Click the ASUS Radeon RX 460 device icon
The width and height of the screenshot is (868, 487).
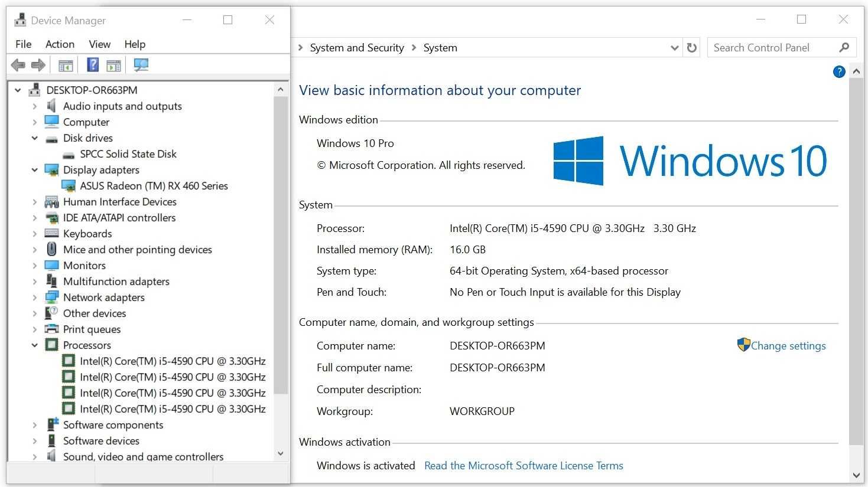click(x=69, y=186)
